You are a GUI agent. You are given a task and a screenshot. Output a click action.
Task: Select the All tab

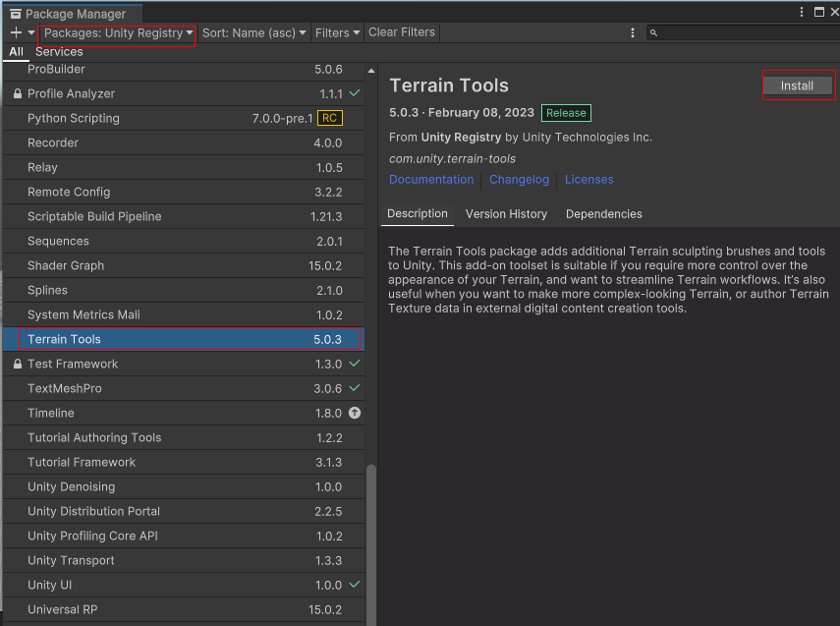(x=16, y=52)
